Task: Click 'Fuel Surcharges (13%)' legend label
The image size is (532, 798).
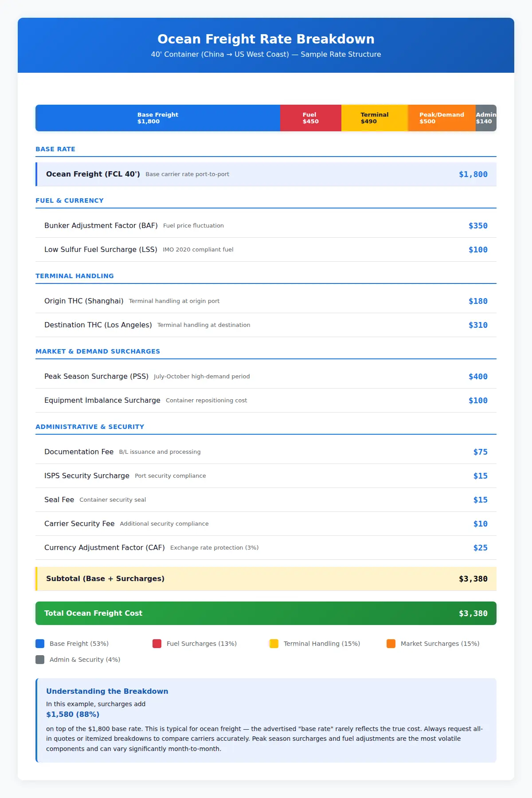Action: tap(202, 644)
